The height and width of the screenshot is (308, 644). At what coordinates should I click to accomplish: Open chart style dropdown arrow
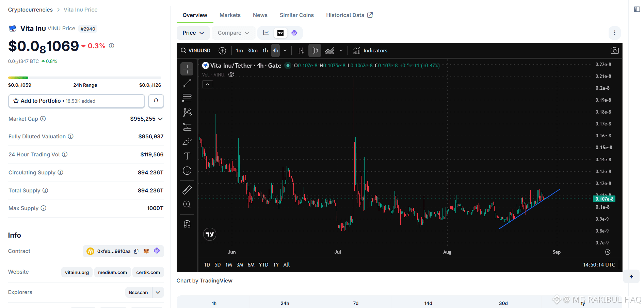click(341, 51)
